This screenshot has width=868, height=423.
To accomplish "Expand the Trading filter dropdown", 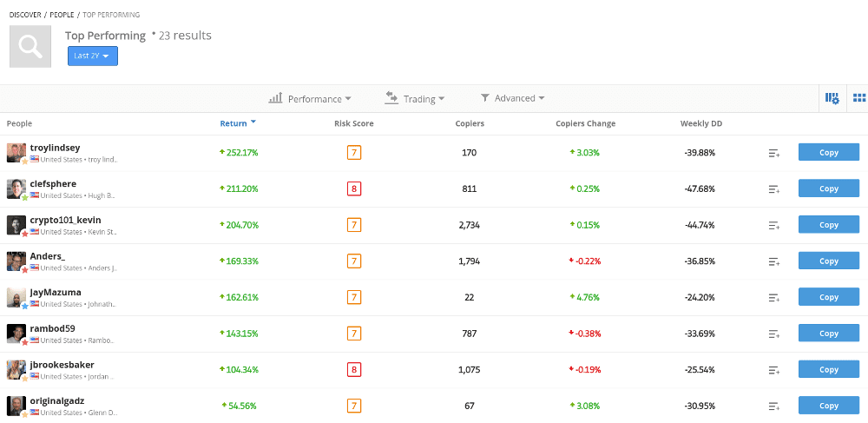I will [415, 98].
